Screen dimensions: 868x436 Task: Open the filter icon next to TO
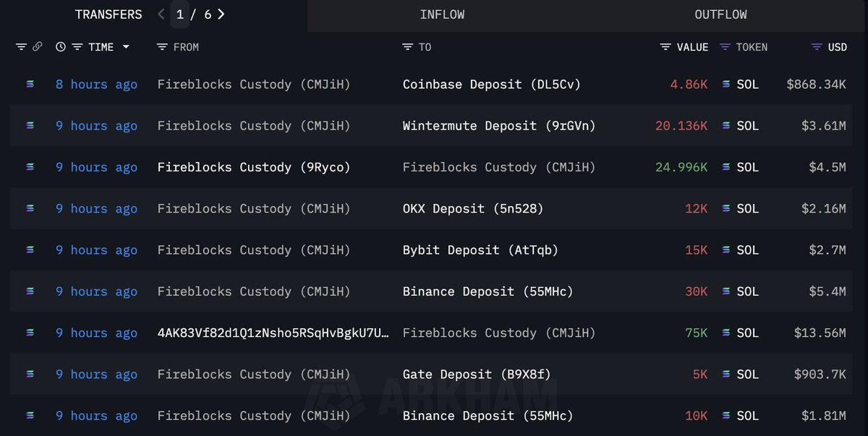tap(407, 47)
